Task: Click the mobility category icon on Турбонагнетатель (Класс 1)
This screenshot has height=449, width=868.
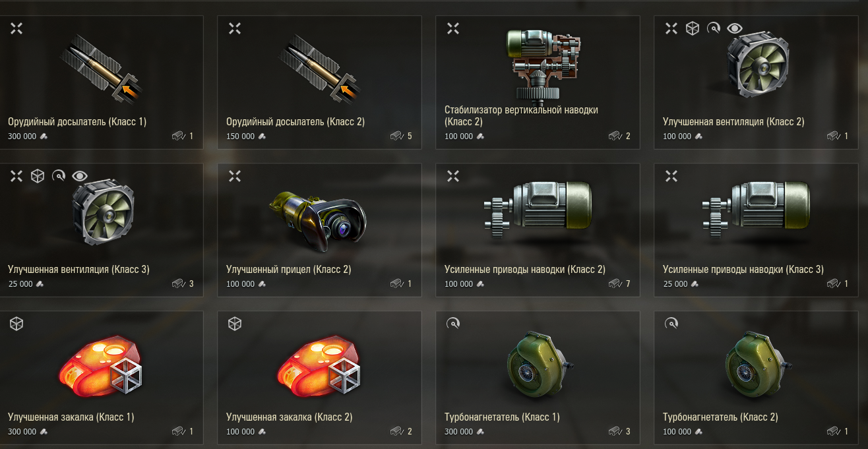Action: (x=452, y=324)
